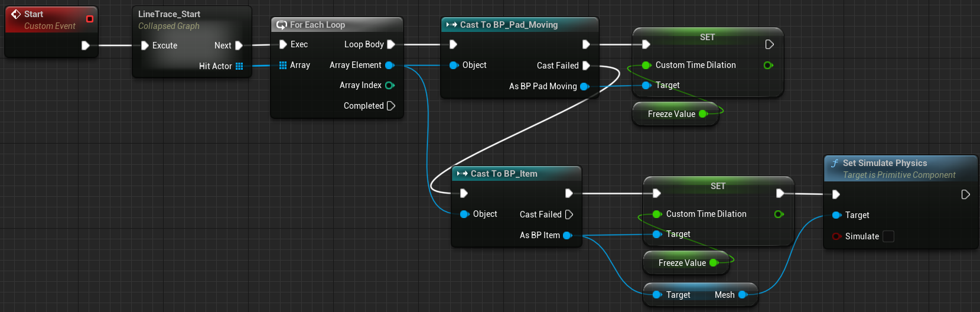This screenshot has width=980, height=312.
Task: Click exec output pin of Cast To BP_Pad_Moving
Action: click(x=586, y=44)
